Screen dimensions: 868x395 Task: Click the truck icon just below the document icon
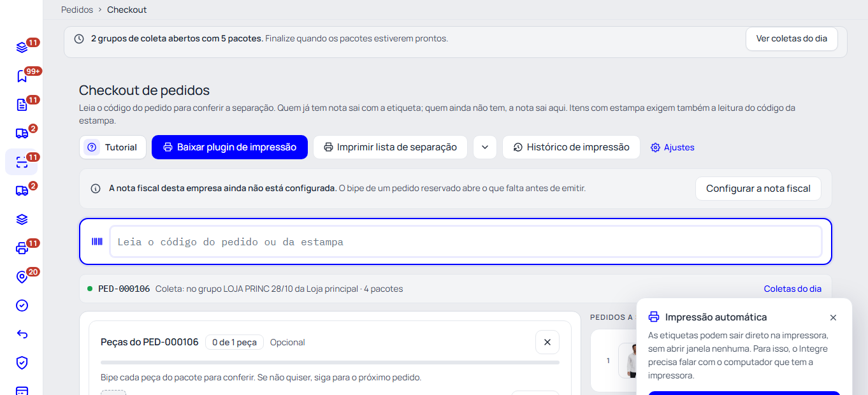tap(22, 133)
